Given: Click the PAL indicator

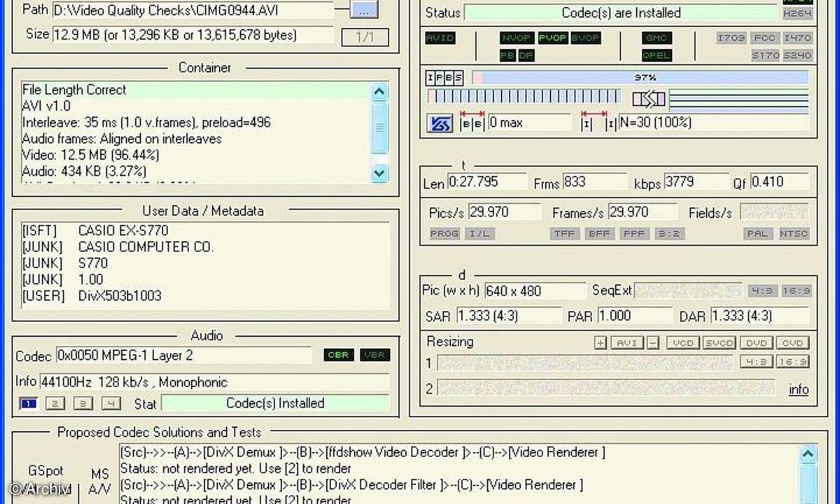Looking at the screenshot, I should point(757,234).
